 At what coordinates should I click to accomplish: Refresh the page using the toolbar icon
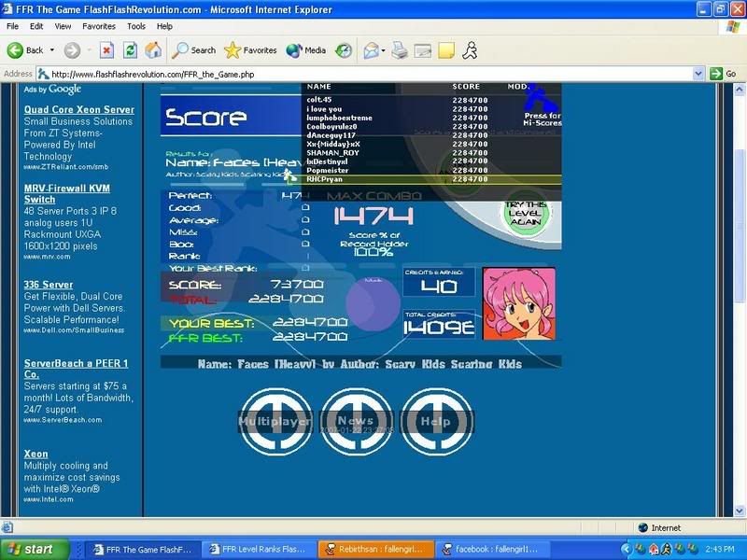coord(131,50)
